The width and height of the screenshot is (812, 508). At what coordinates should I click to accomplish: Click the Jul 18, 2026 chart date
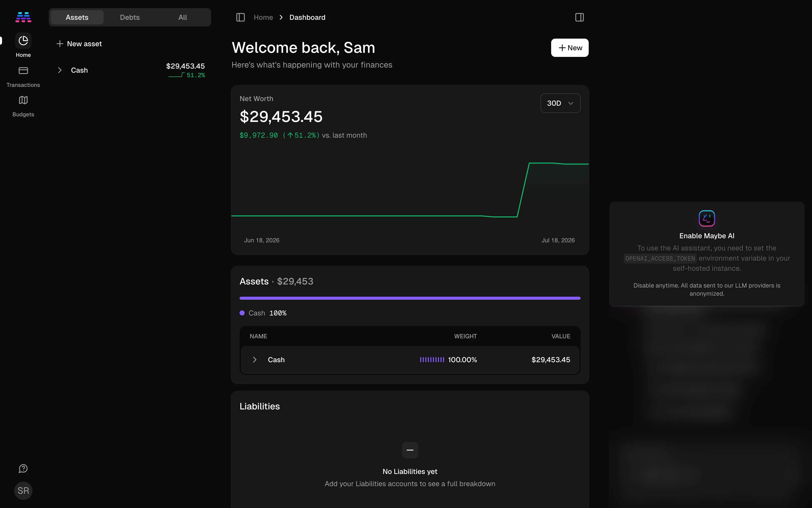[558, 240]
